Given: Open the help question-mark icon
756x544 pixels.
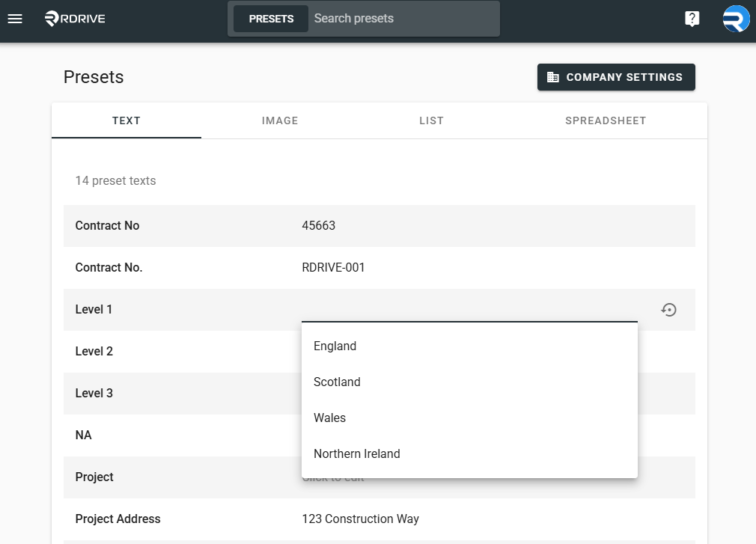Looking at the screenshot, I should [692, 19].
